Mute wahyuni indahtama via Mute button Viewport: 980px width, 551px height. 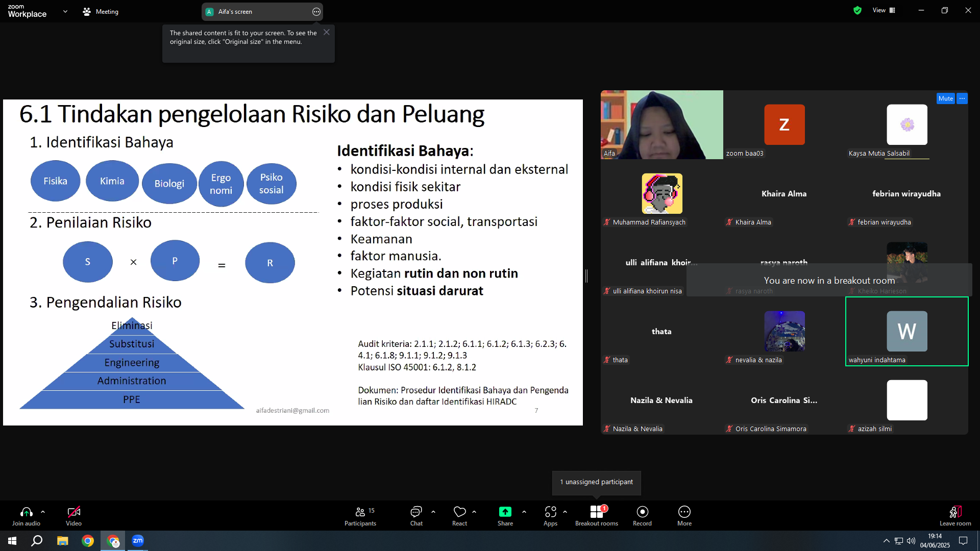point(946,98)
